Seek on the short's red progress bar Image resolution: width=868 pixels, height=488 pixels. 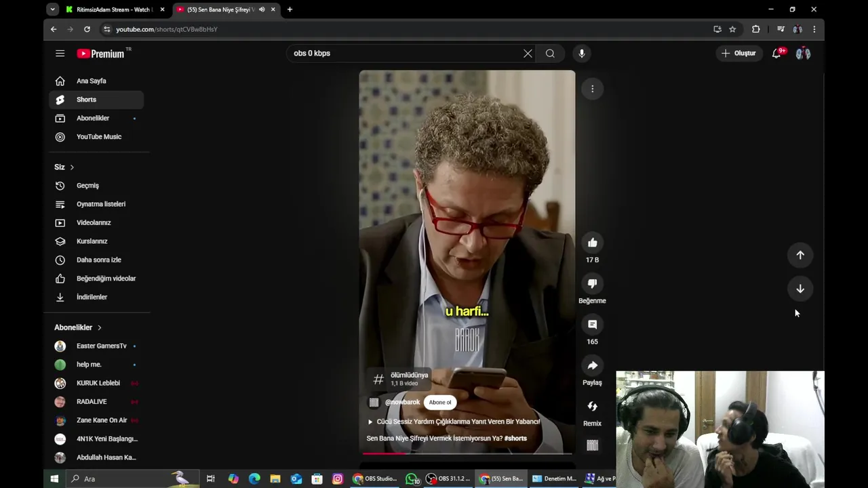(467, 453)
